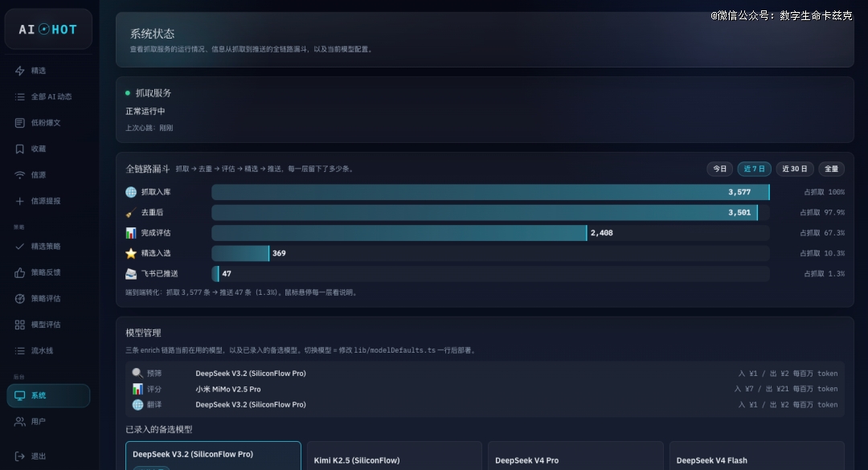Select the 近 7 日 range pill
Viewport: 868px width, 470px height.
[754, 169]
